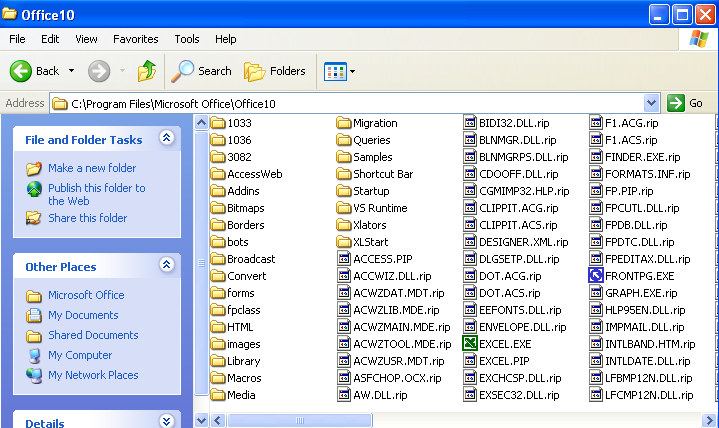Viewport: 719px width, 428px height.
Task: Select the AW.DLL.rip file icon
Action: [x=344, y=395]
